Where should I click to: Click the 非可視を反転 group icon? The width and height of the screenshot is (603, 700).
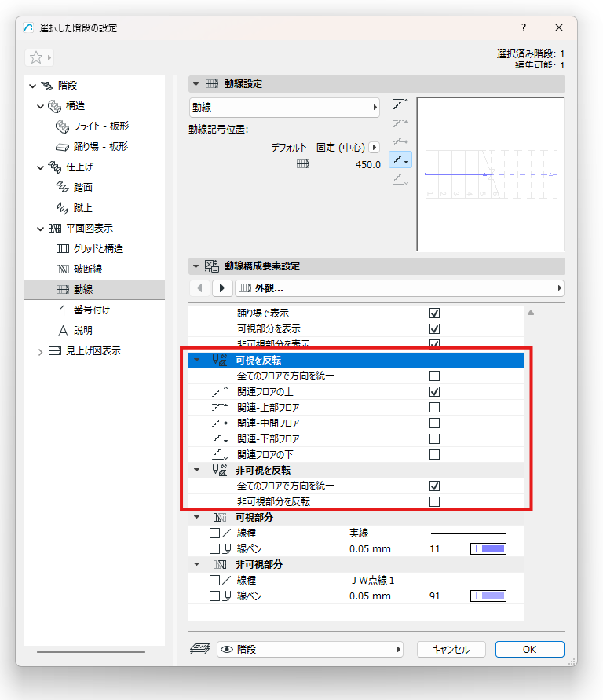pos(219,470)
